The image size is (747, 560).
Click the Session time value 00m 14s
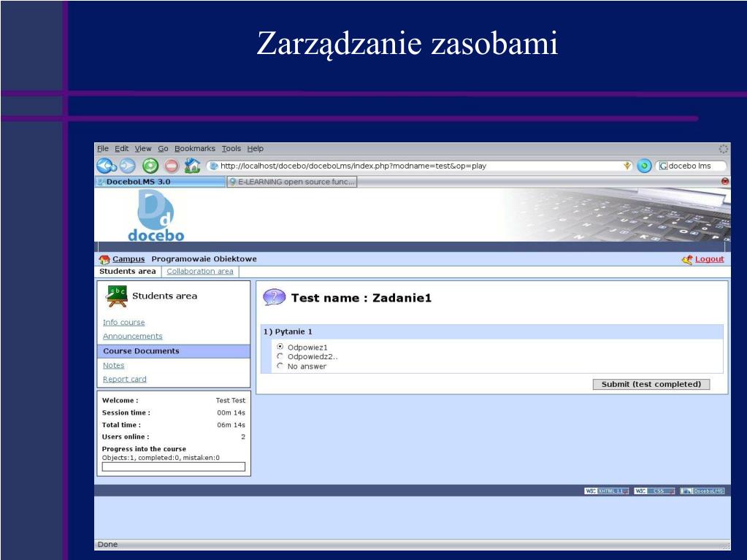[x=231, y=413]
